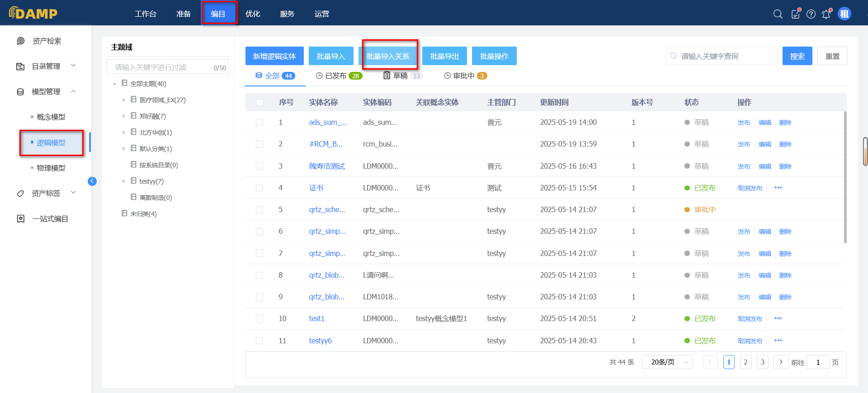This screenshot has width=868, height=393.
Task: Check the checkbox for row 1
Action: coord(259,123)
